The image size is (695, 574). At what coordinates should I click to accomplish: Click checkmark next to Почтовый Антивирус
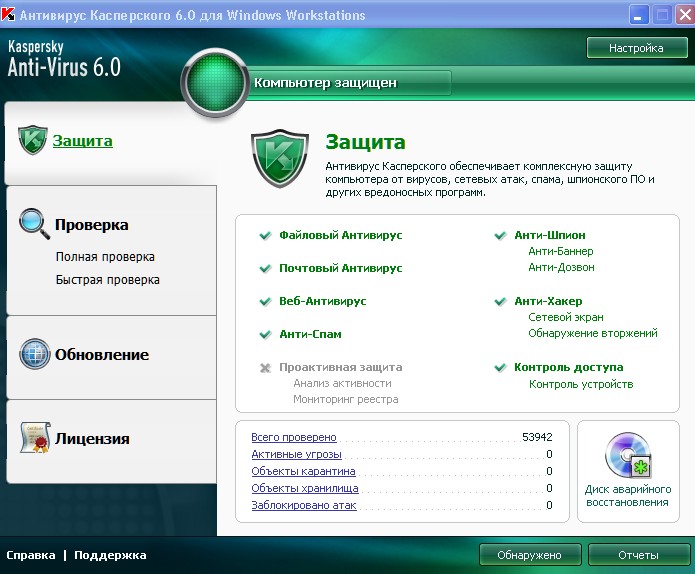click(265, 269)
